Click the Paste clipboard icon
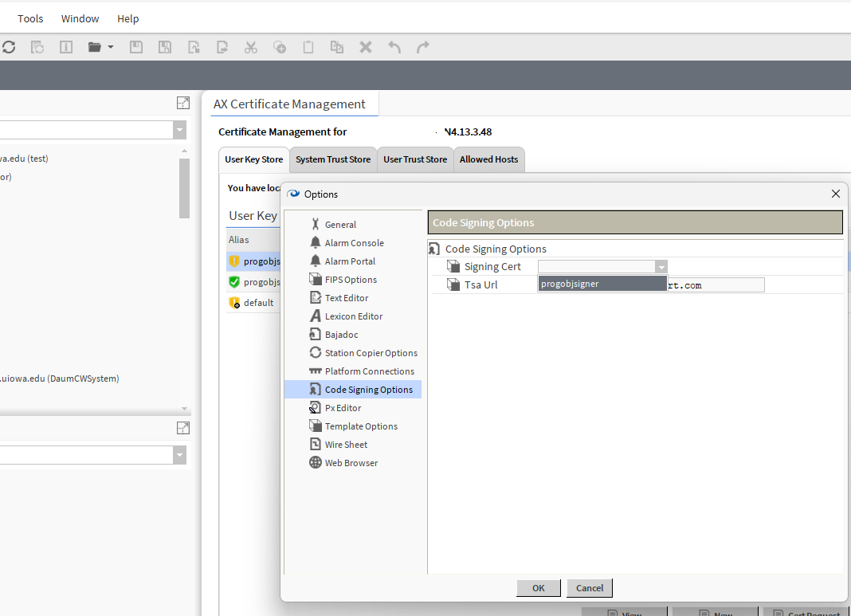This screenshot has height=616, width=851. (308, 47)
